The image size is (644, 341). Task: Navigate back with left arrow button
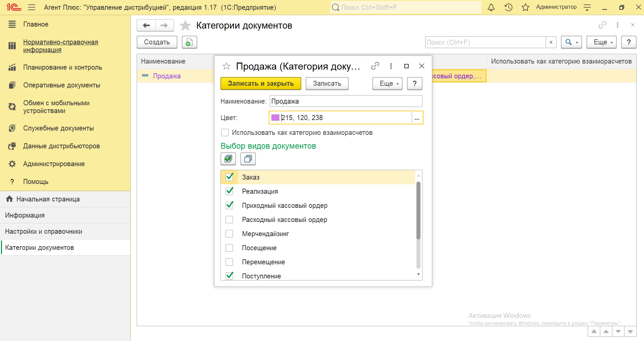tap(146, 26)
